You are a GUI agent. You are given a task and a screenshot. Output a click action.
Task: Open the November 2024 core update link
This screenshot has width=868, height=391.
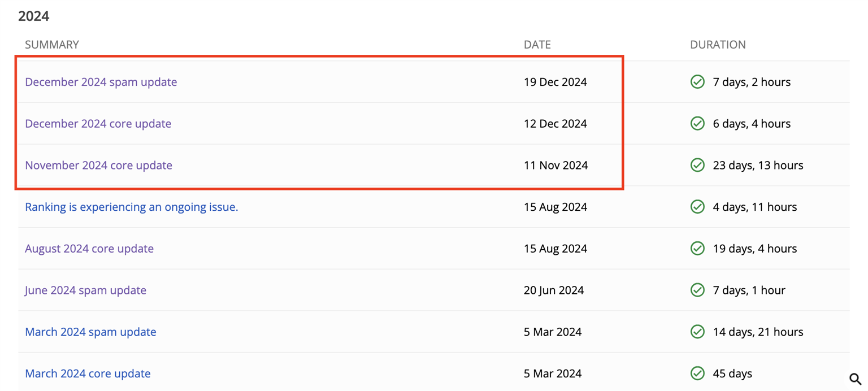98,166
